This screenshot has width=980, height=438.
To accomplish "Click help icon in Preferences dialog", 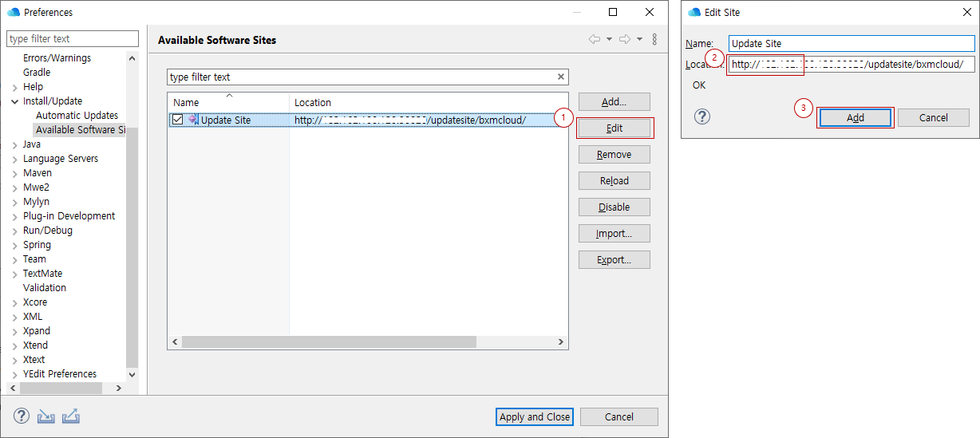I will tap(22, 416).
